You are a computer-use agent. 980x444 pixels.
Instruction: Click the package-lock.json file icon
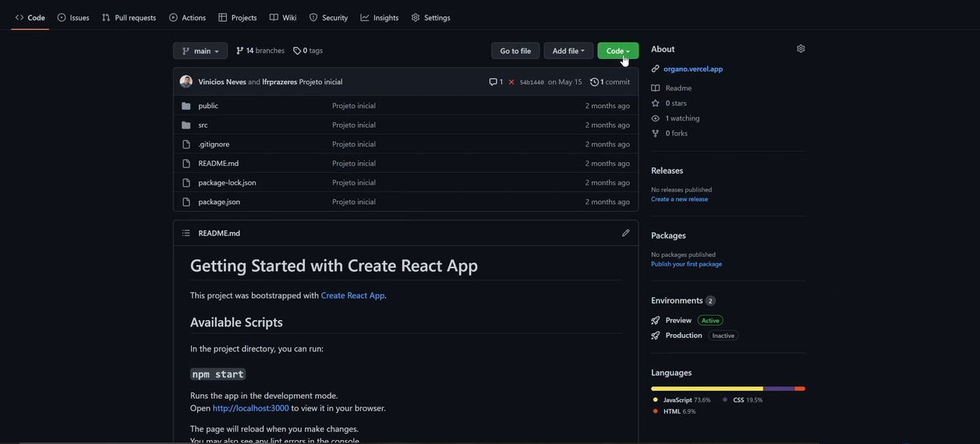[x=186, y=182]
